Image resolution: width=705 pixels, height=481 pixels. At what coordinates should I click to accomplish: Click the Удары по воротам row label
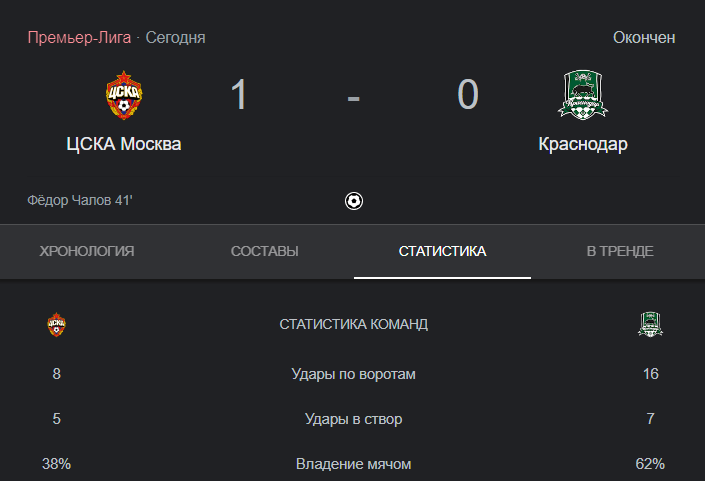(x=353, y=374)
